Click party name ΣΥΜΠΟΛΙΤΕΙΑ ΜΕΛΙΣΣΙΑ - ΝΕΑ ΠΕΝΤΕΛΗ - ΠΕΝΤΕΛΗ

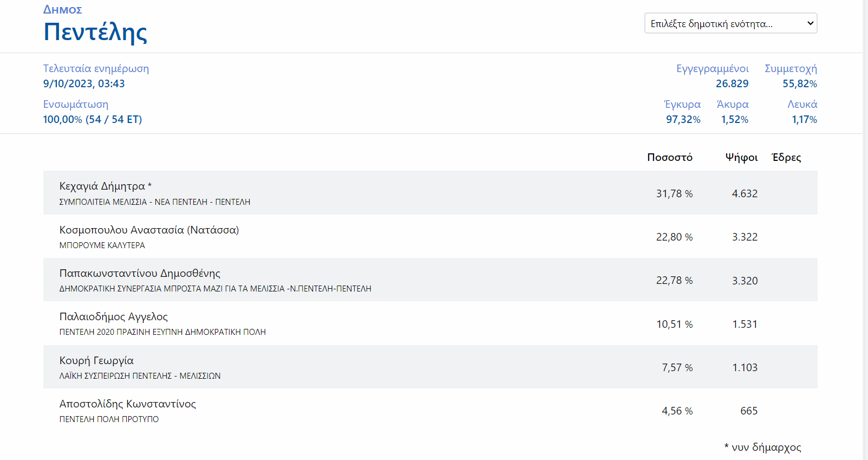tap(155, 202)
